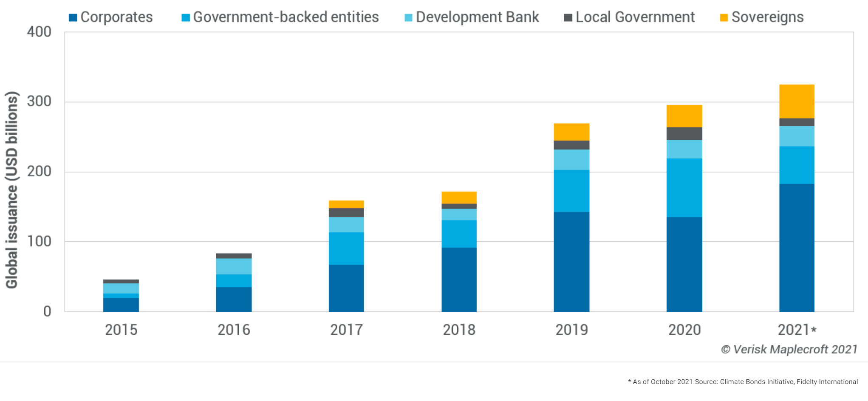Image resolution: width=868 pixels, height=401 pixels.
Task: Click the Local Government legend square
Action: [x=567, y=17]
